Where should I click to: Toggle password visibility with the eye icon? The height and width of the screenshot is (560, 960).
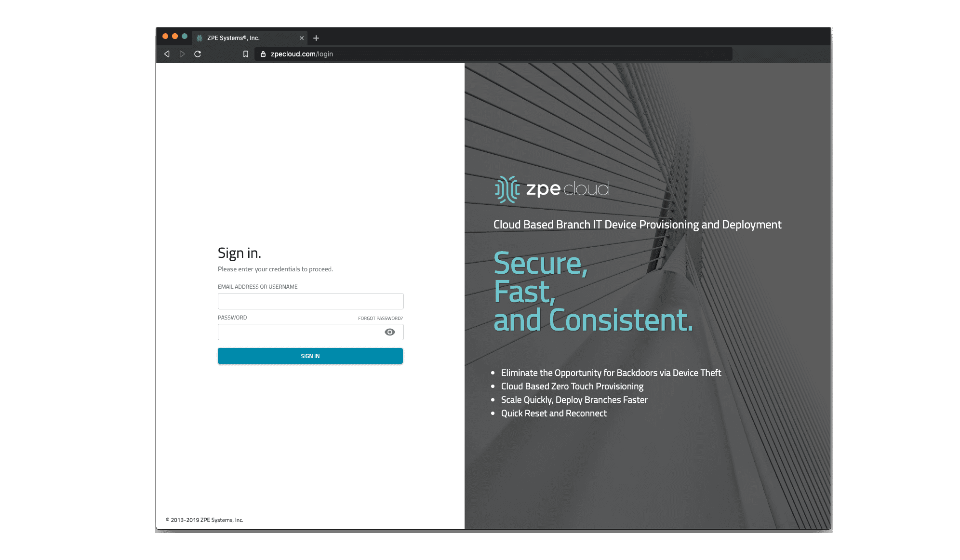click(x=390, y=332)
